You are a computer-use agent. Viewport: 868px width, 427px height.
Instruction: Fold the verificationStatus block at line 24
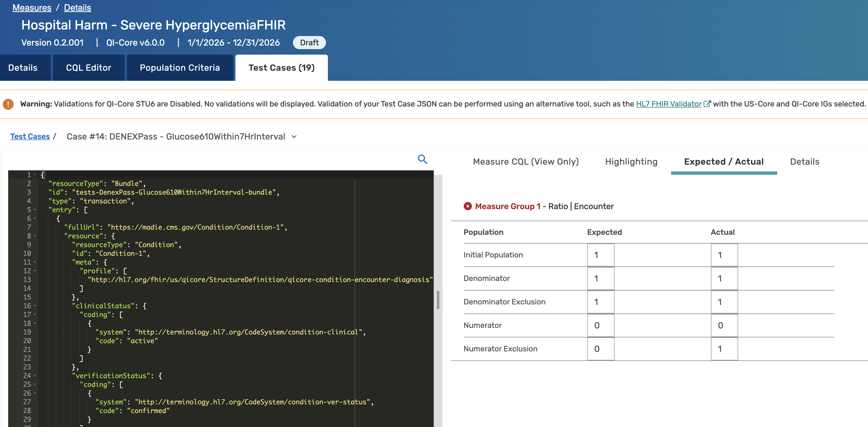pos(35,376)
